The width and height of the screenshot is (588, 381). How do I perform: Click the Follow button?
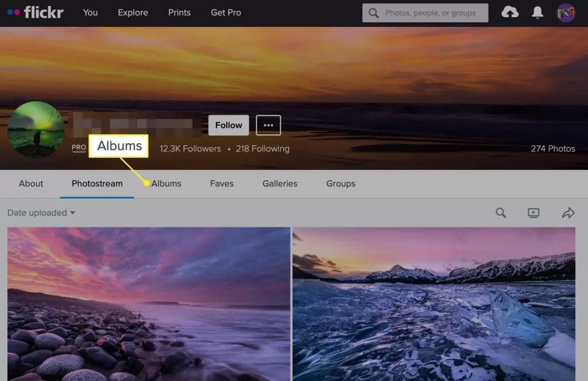pos(228,125)
